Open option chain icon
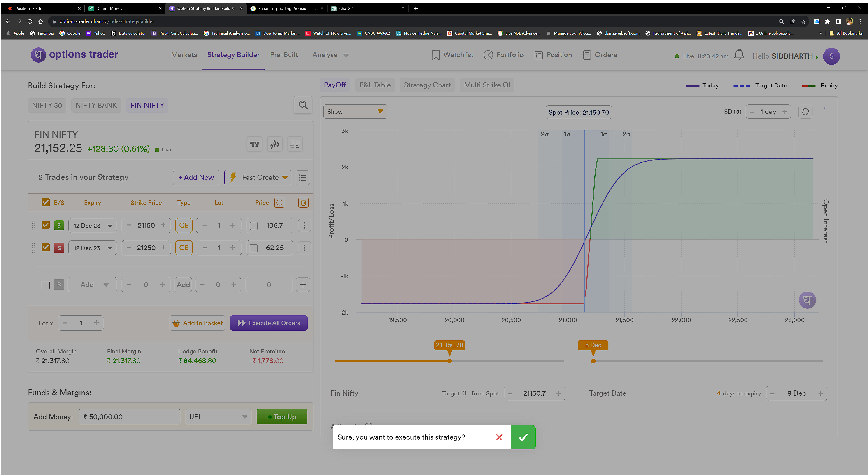Viewport: 868px width, 475px height. [x=295, y=144]
